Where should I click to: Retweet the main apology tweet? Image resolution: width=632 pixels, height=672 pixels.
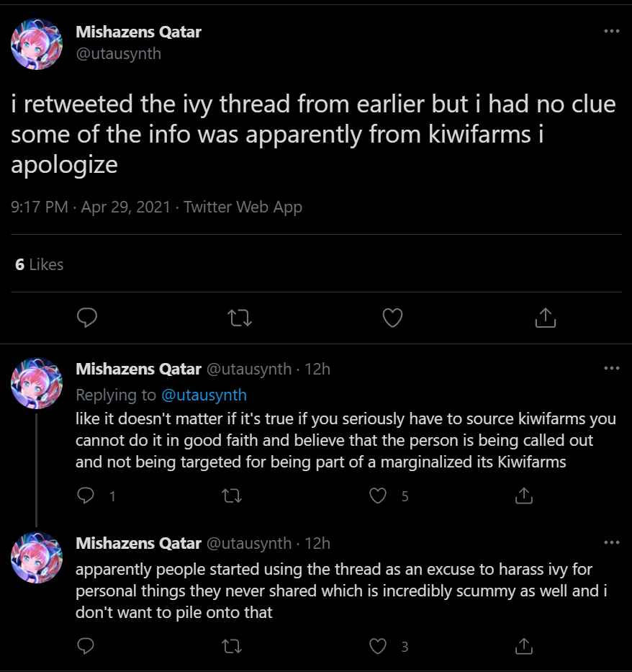pyautogui.click(x=240, y=318)
